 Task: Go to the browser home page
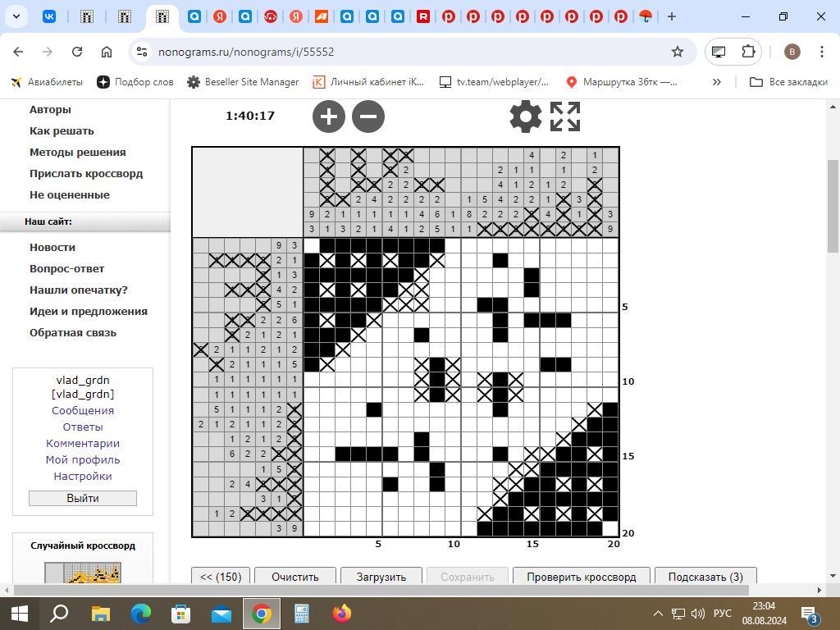[107, 52]
